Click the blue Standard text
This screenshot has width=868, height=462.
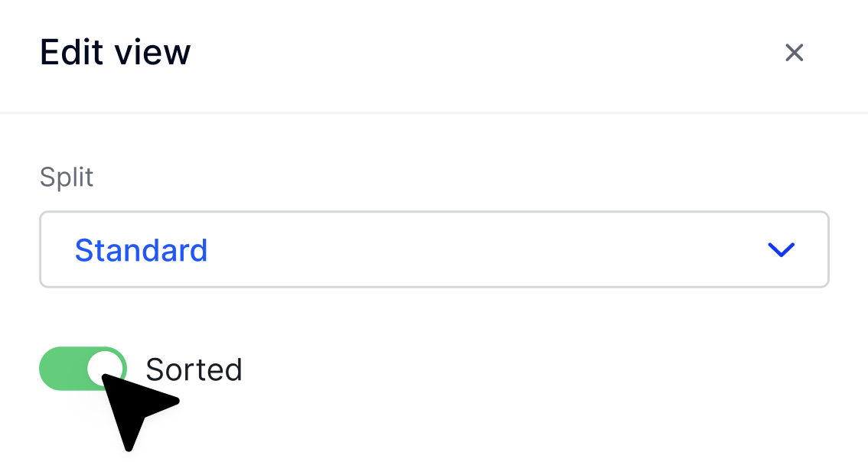pos(141,250)
